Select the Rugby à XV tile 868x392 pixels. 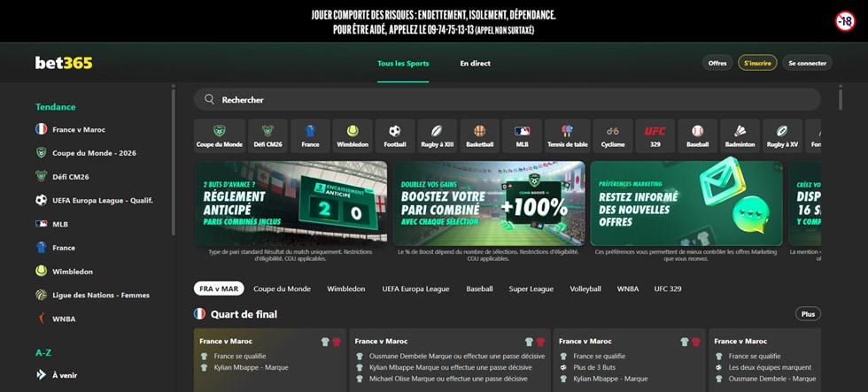782,136
